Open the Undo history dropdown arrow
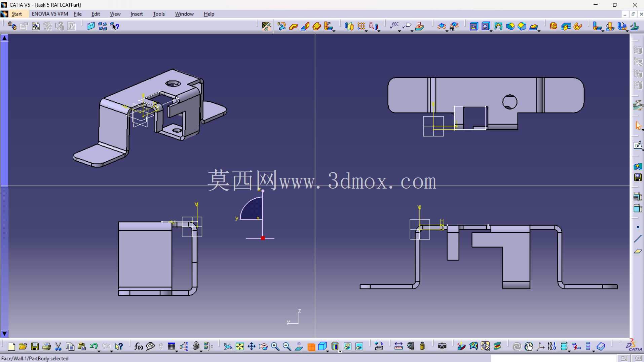The width and height of the screenshot is (644, 362). 99,351
